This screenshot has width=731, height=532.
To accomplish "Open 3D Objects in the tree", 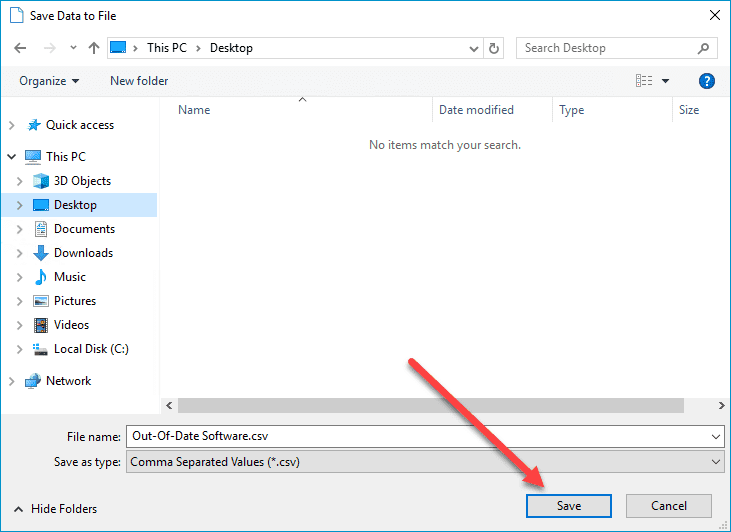I will click(x=82, y=181).
